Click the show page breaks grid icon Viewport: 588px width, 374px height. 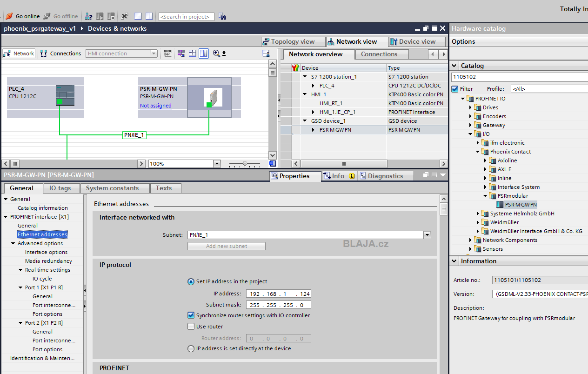point(192,53)
